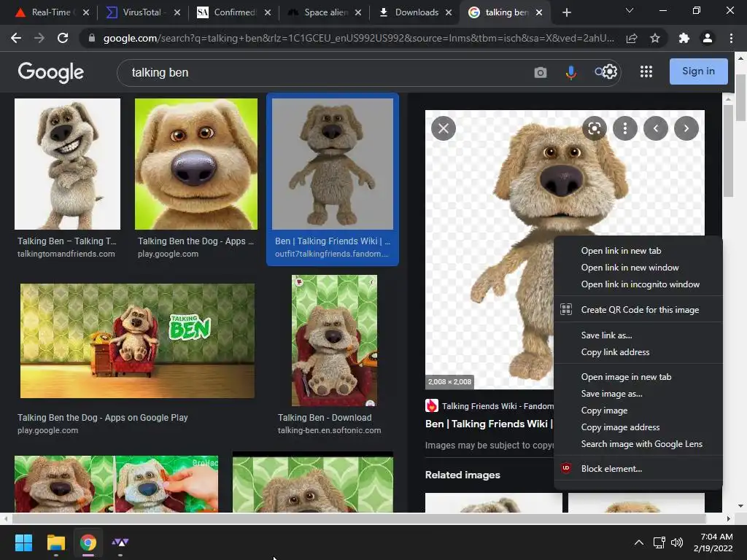The height and width of the screenshot is (560, 747).
Task: Open Google quick settings gear
Action: click(610, 72)
